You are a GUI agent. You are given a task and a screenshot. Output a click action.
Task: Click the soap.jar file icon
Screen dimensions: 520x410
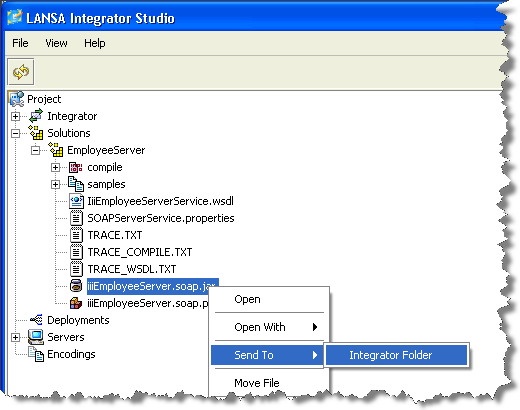point(76,286)
